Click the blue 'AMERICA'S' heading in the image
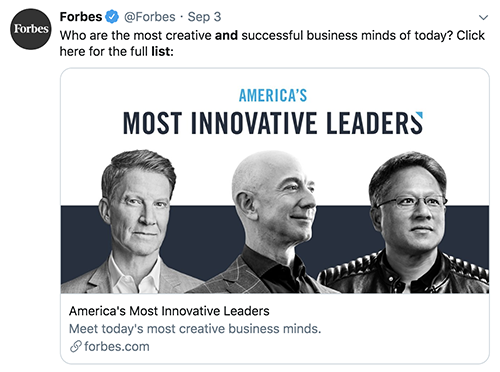500x372 pixels. (x=273, y=96)
